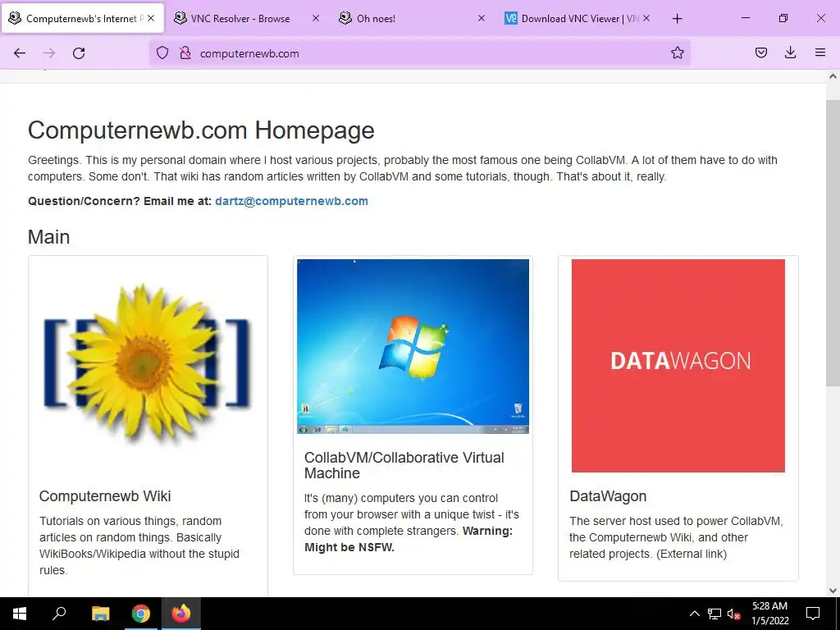The image size is (840, 630).
Task: Open the Computernewb Wiki heading
Action: point(105,496)
